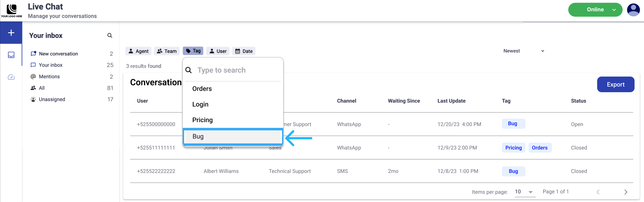Click the Export button
The width and height of the screenshot is (644, 202).
616,84
